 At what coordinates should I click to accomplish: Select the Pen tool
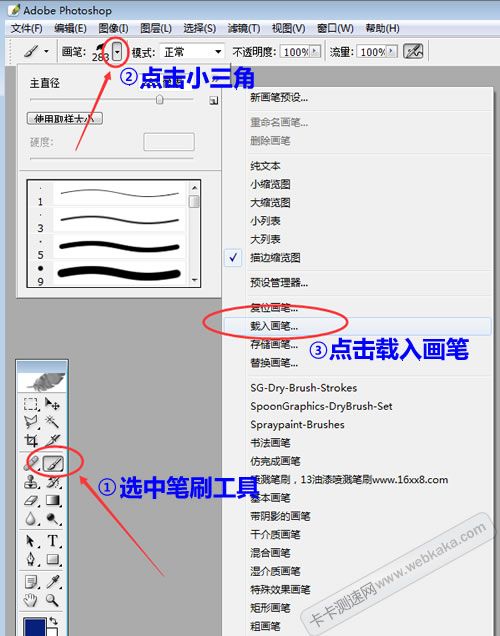click(31, 560)
